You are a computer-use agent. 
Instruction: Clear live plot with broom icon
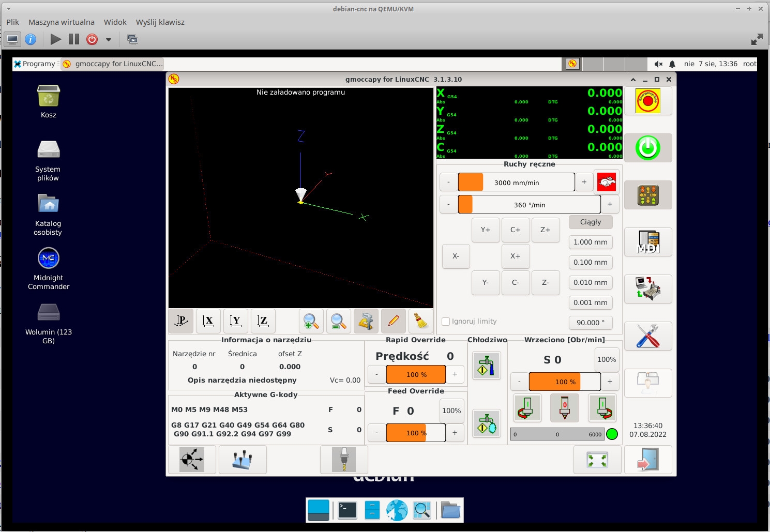[x=421, y=321]
